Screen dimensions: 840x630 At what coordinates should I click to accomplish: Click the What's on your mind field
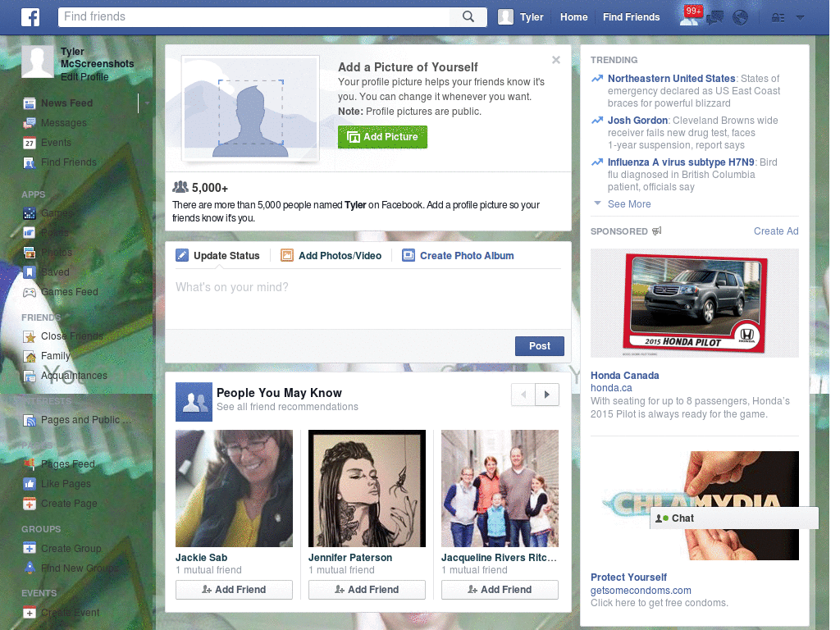coord(368,299)
